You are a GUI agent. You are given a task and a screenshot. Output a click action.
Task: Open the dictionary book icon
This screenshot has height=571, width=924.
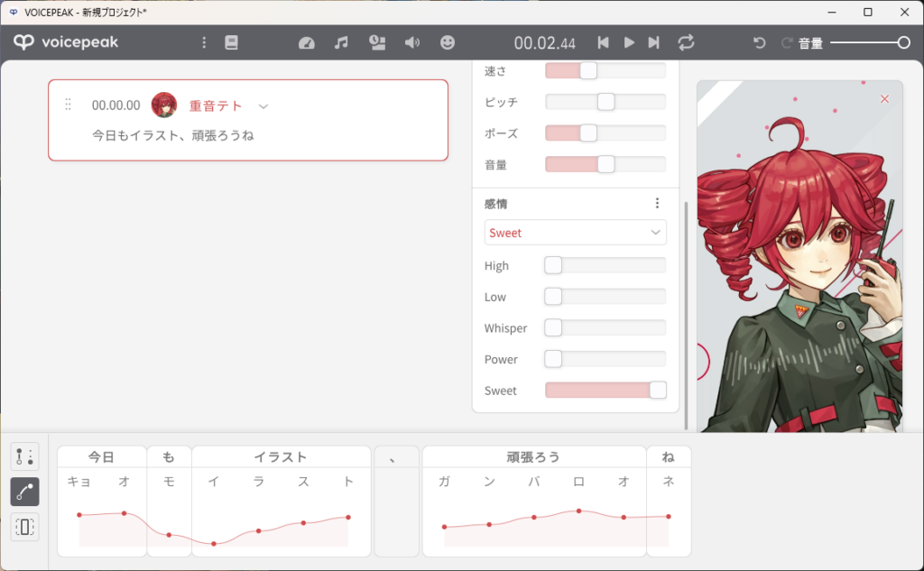pyautogui.click(x=232, y=42)
